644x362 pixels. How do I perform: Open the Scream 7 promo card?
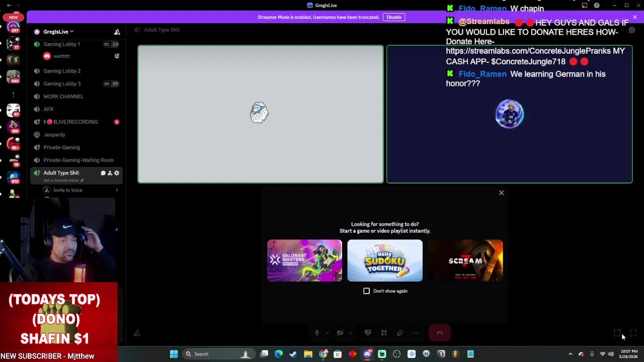(x=465, y=260)
